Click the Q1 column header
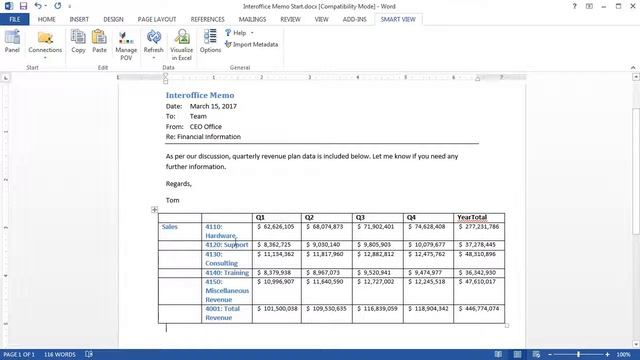The image size is (640, 360). [x=260, y=217]
